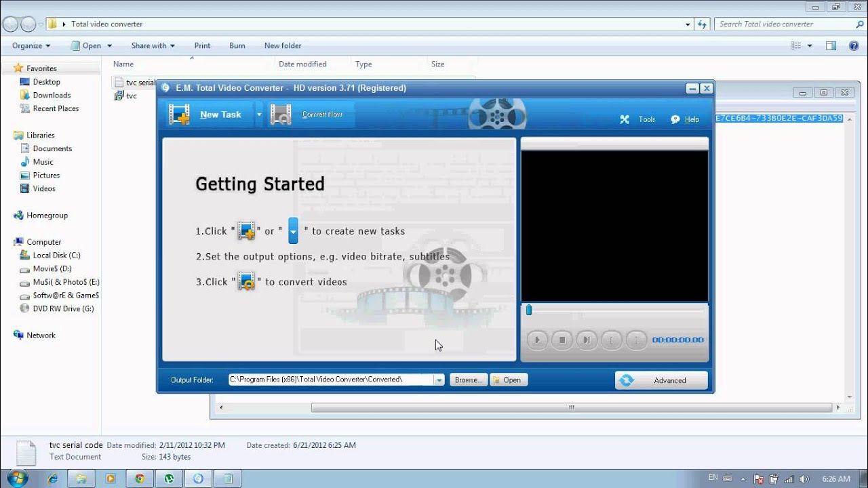Open the Help menu in converter
Viewport: 868px width, 488px height.
pyautogui.click(x=685, y=119)
